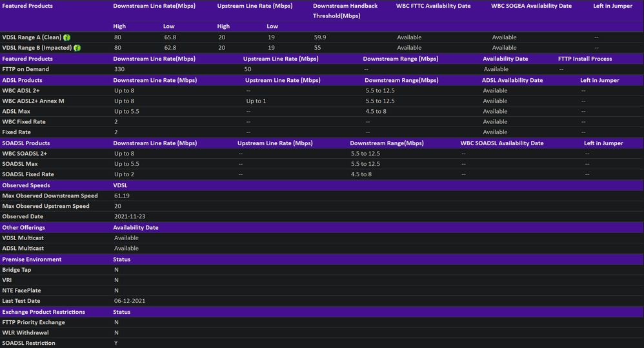Screen dimensions: 644x348
Task: Click the Bridge Tap row label
Action: (x=17, y=270)
